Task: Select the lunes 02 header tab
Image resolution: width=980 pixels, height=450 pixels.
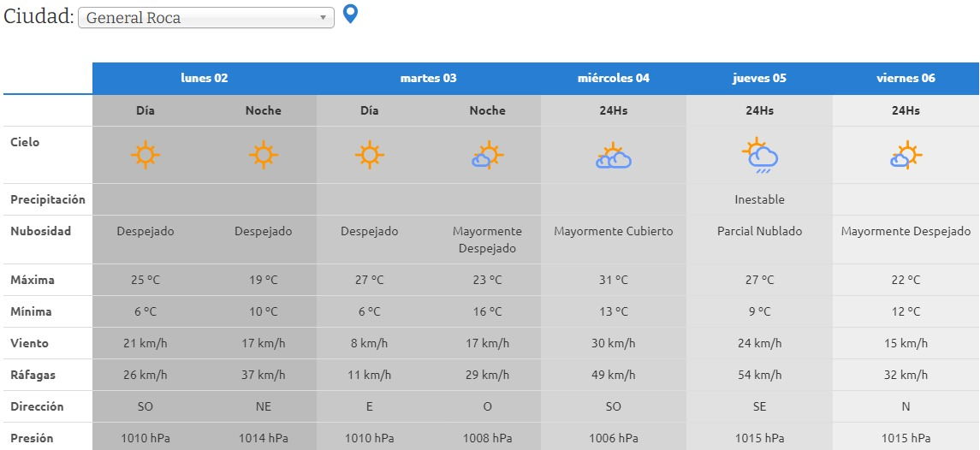Action: coord(205,78)
